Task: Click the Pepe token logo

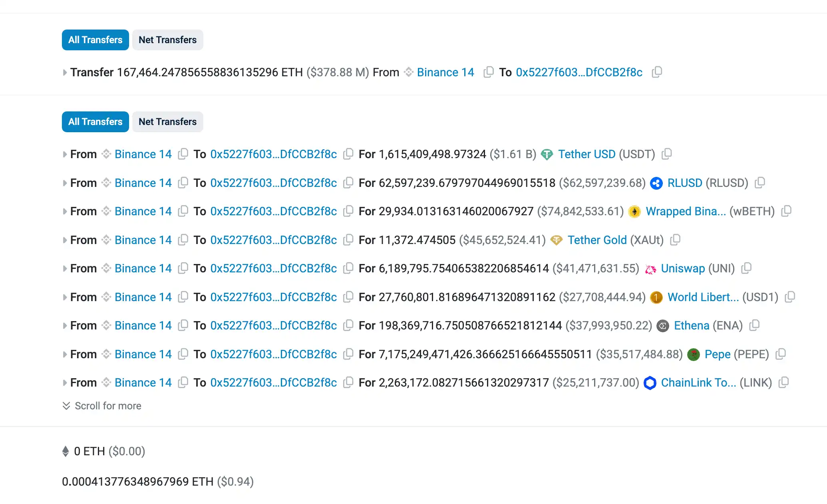Action: tap(693, 354)
